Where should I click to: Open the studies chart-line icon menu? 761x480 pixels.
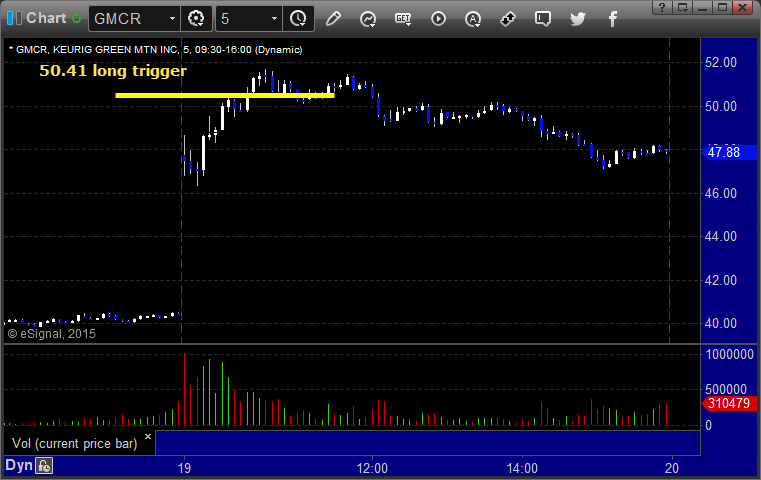tap(368, 19)
